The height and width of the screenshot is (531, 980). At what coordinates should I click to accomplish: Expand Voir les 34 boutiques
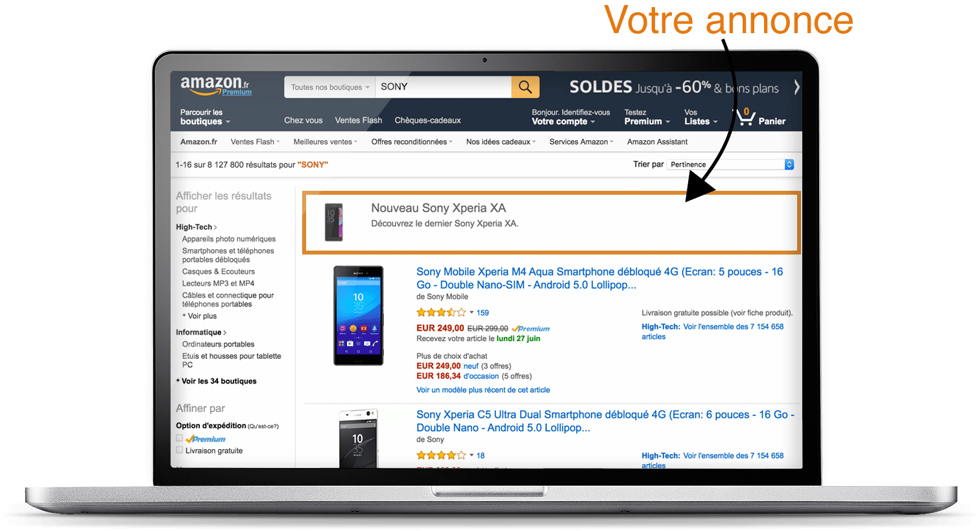(217, 381)
